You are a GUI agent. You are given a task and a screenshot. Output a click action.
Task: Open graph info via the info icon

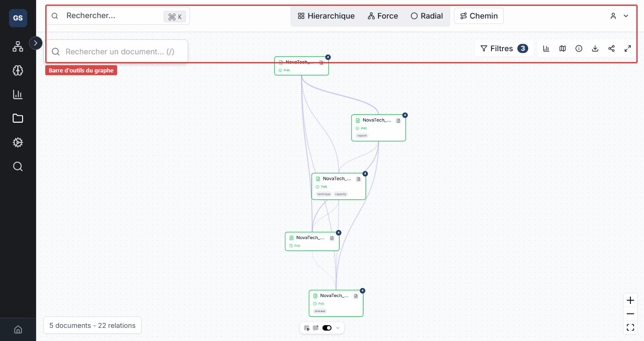(579, 48)
